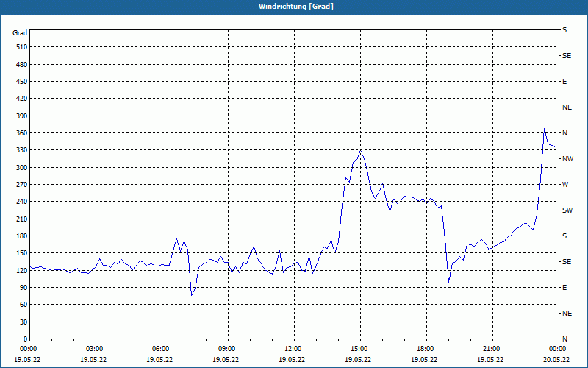Click the 19.05.22 date under 18:00

coord(424,359)
